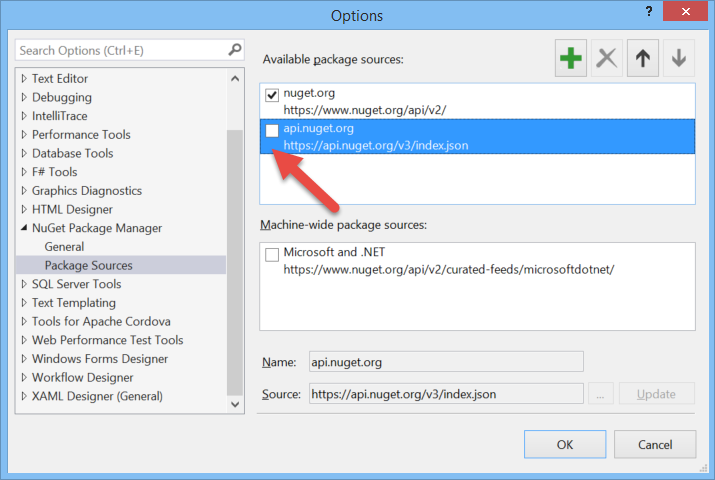This screenshot has height=480, width=715.
Task: Collapse the NuGet Package Manager node
Action: [24, 227]
